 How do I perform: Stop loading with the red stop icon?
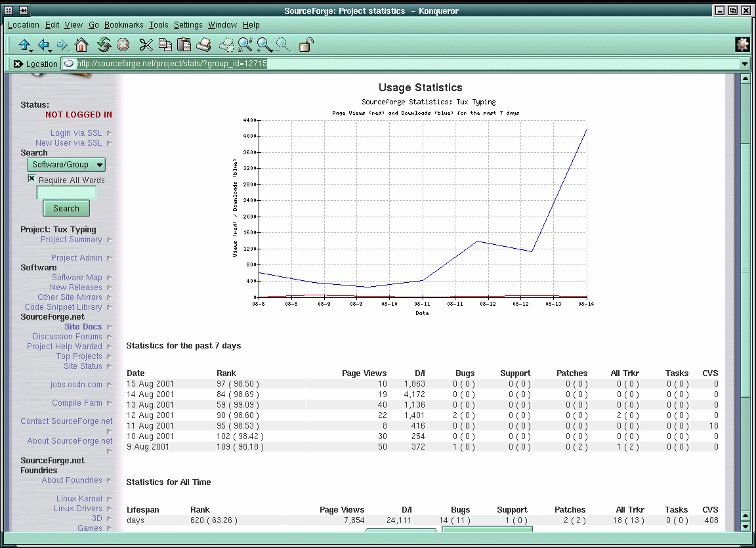click(x=123, y=45)
